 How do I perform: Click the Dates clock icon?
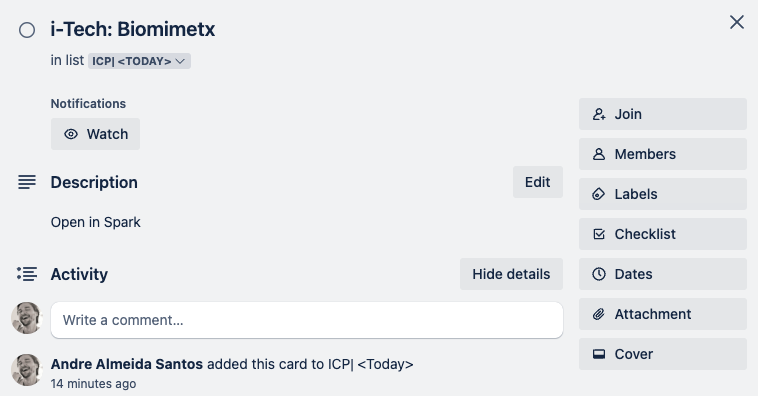pos(599,274)
